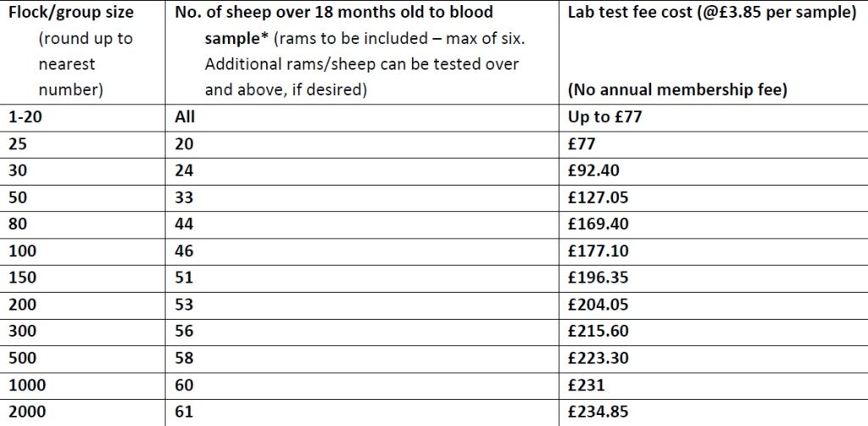Screen dimensions: 868x426
Task: Click the £92.40 fee cell
Action: pos(593,171)
